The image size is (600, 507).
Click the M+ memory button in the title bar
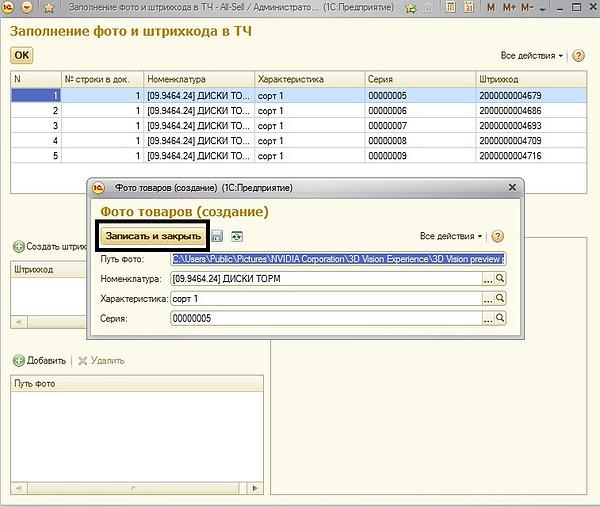pyautogui.click(x=510, y=8)
